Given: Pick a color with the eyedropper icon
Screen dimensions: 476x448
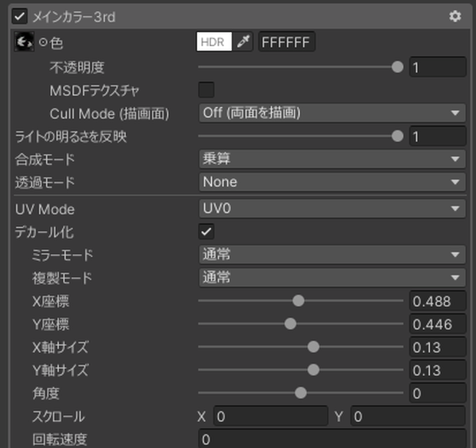Looking at the screenshot, I should click(243, 41).
